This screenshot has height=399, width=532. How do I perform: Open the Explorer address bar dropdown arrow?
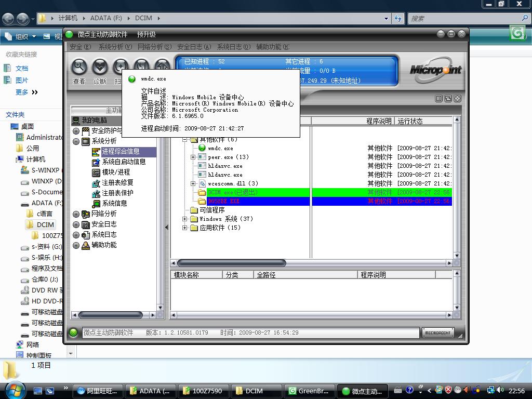[x=386, y=19]
